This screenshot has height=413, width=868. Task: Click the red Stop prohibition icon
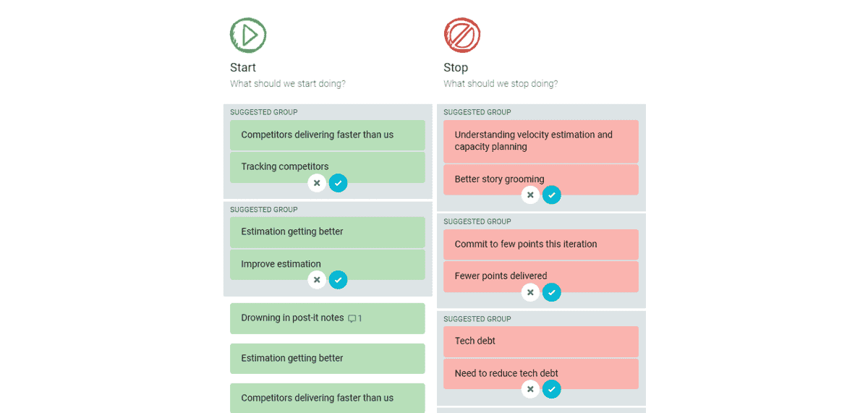tap(461, 35)
